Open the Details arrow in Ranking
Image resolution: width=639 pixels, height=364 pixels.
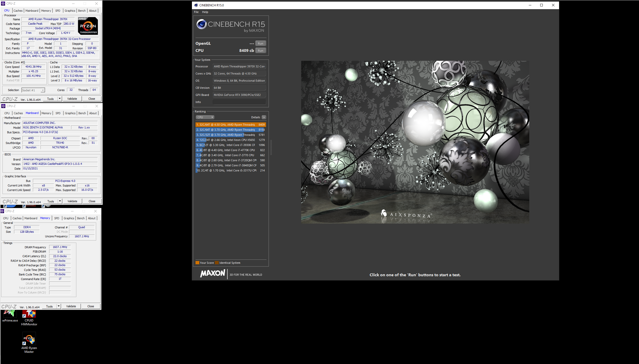(x=264, y=117)
